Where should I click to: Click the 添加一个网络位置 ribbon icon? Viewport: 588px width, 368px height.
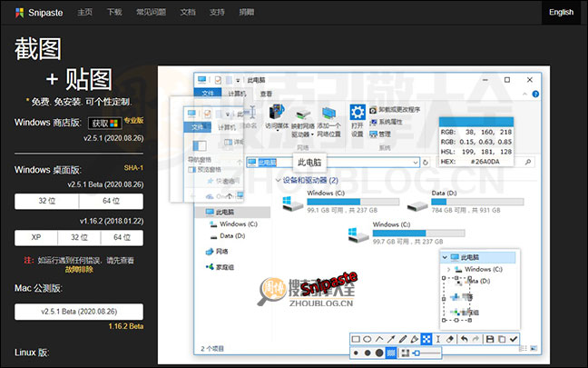click(x=328, y=121)
